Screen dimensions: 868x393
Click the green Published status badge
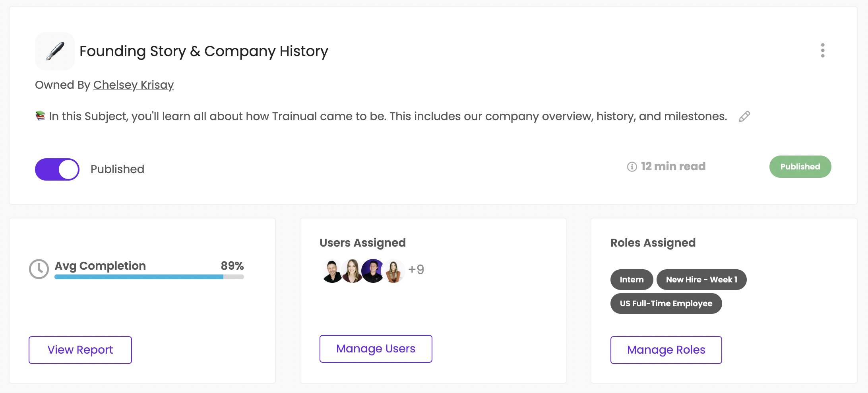click(800, 167)
